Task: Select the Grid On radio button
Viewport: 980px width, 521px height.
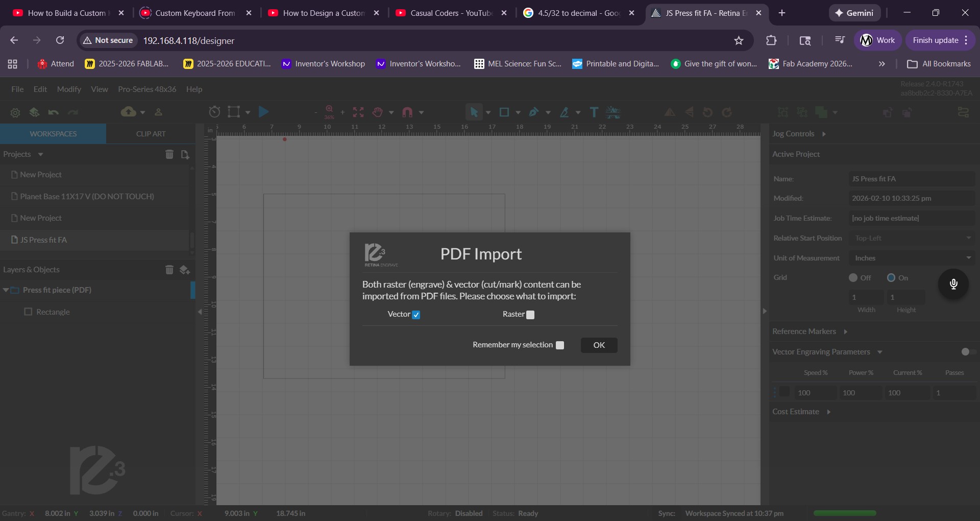Action: pyautogui.click(x=891, y=278)
